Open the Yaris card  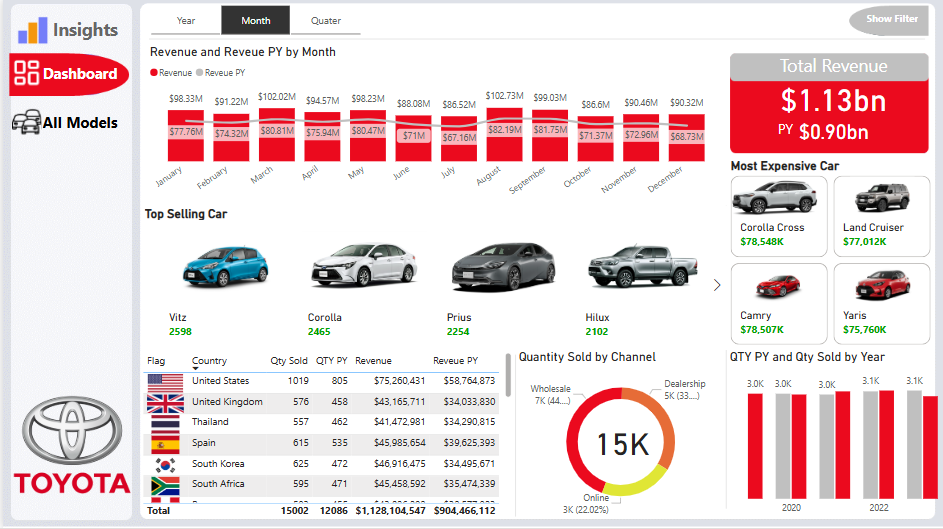click(882, 304)
